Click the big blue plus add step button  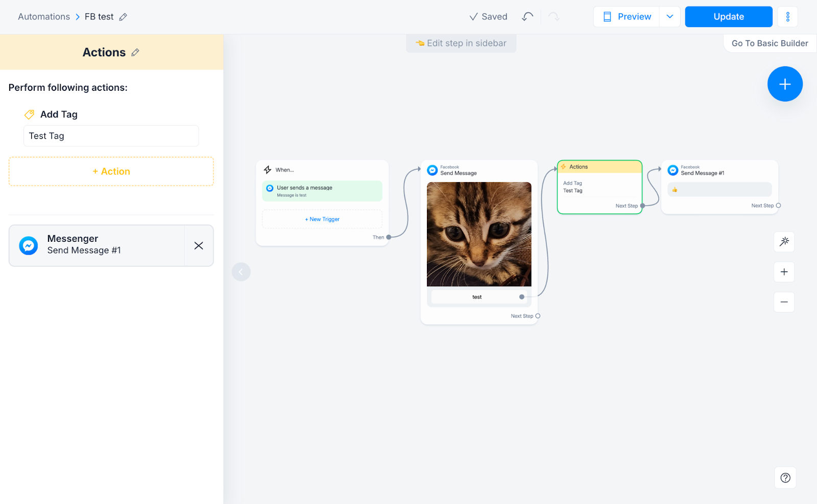coord(785,84)
